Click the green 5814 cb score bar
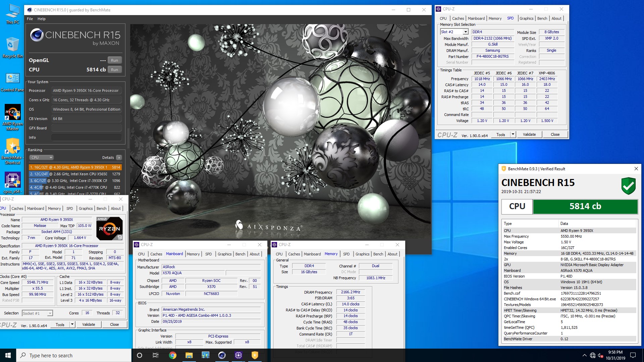The height and width of the screenshot is (362, 644). pos(585,206)
